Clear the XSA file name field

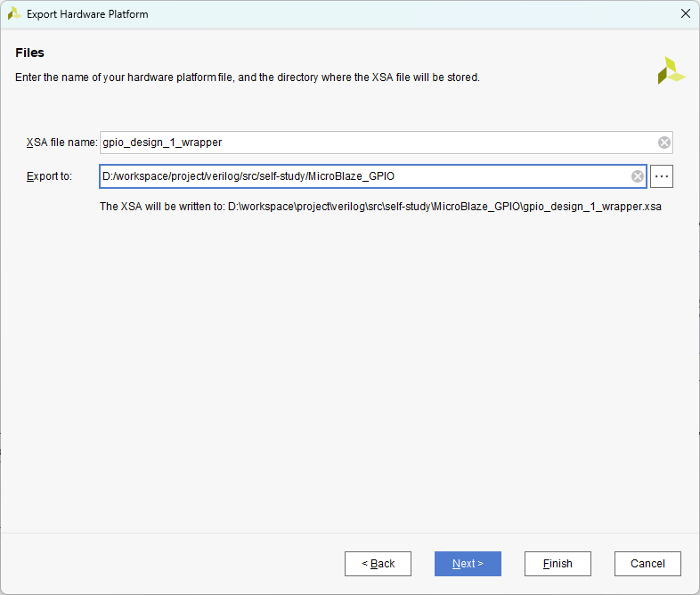663,143
